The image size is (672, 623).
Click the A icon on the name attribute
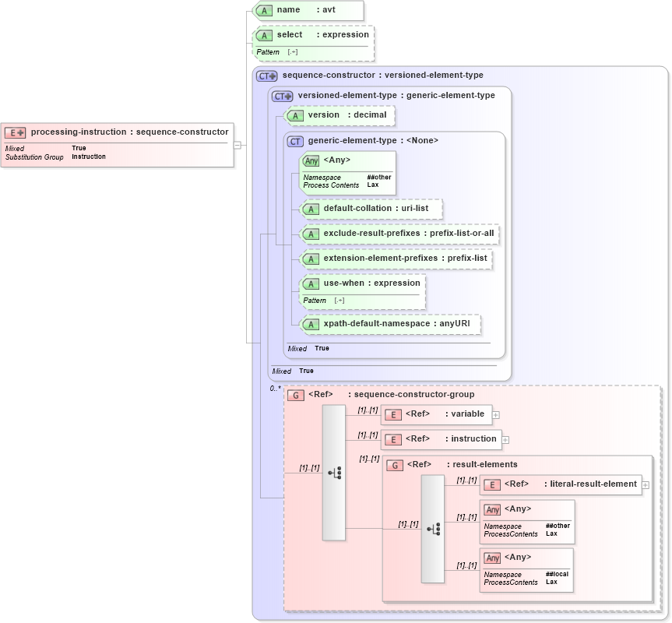click(264, 10)
